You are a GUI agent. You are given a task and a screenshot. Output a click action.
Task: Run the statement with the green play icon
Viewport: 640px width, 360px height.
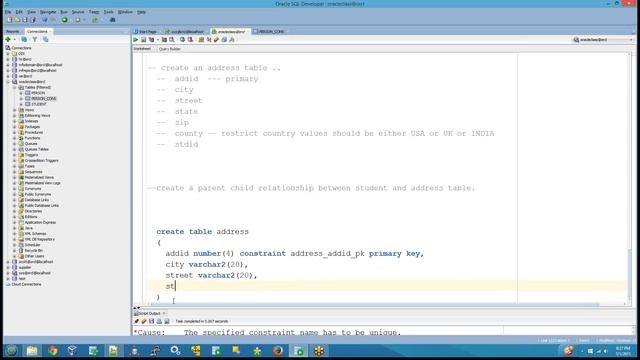pos(136,40)
